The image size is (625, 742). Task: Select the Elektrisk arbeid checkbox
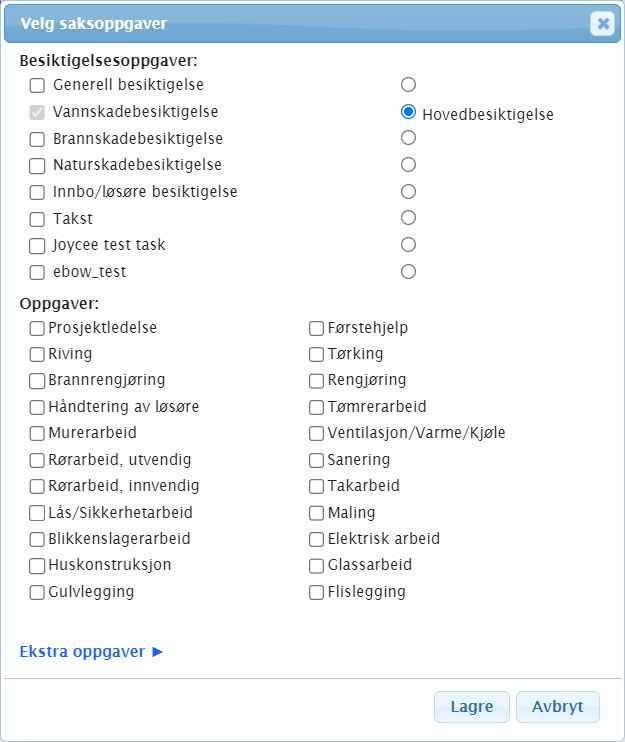tap(316, 539)
